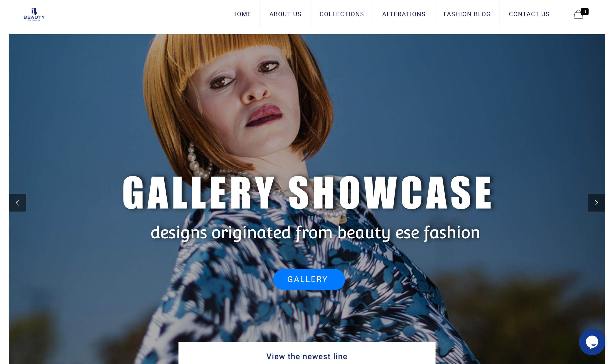This screenshot has width=614, height=364.
Task: Click the designs originated from beauty ese fashion subtitle
Action: pos(315,233)
